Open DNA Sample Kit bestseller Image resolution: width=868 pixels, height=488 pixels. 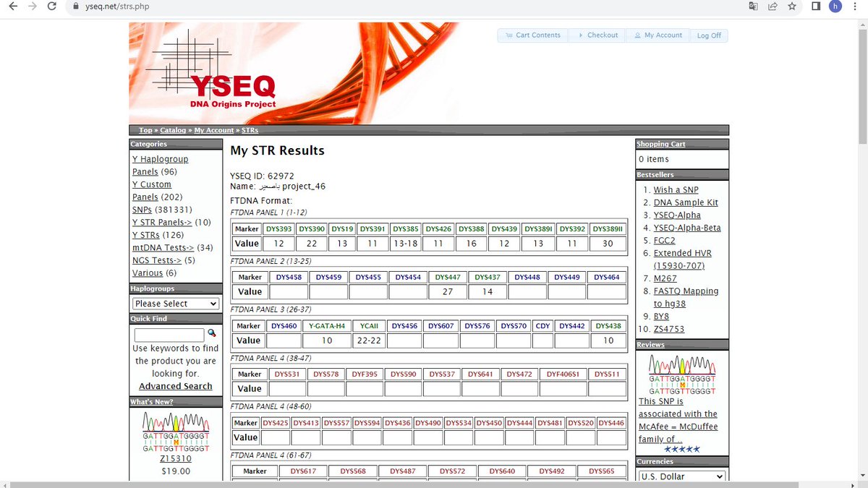pyautogui.click(x=686, y=202)
